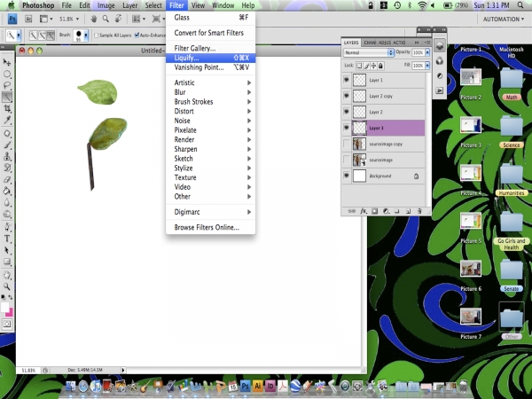Show the sourceimage copy layer
Image resolution: width=532 pixels, height=399 pixels.
pos(346,144)
